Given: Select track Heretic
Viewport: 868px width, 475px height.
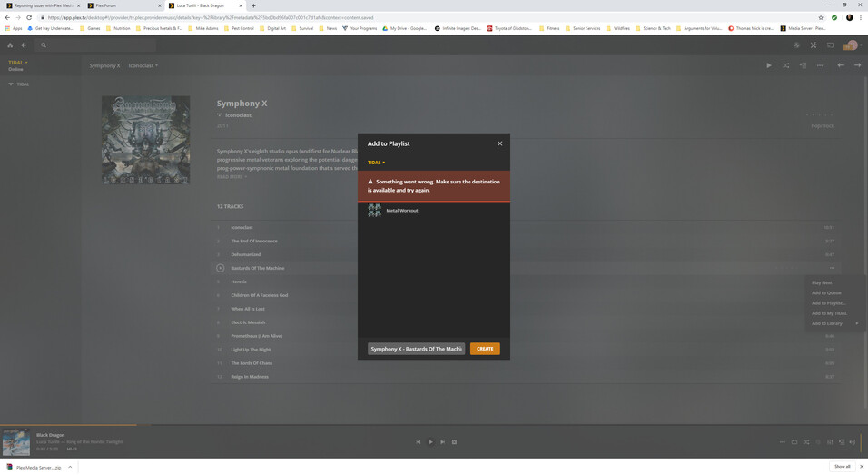Looking at the screenshot, I should coord(239,282).
